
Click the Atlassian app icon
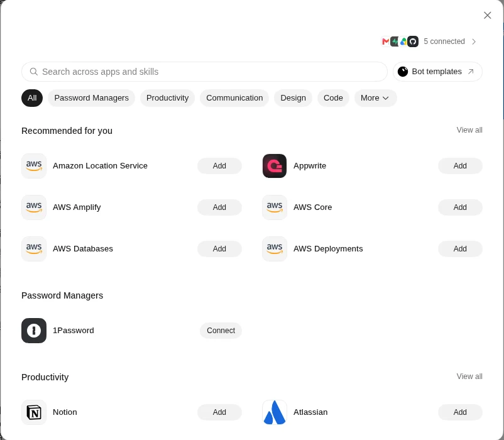pyautogui.click(x=275, y=412)
